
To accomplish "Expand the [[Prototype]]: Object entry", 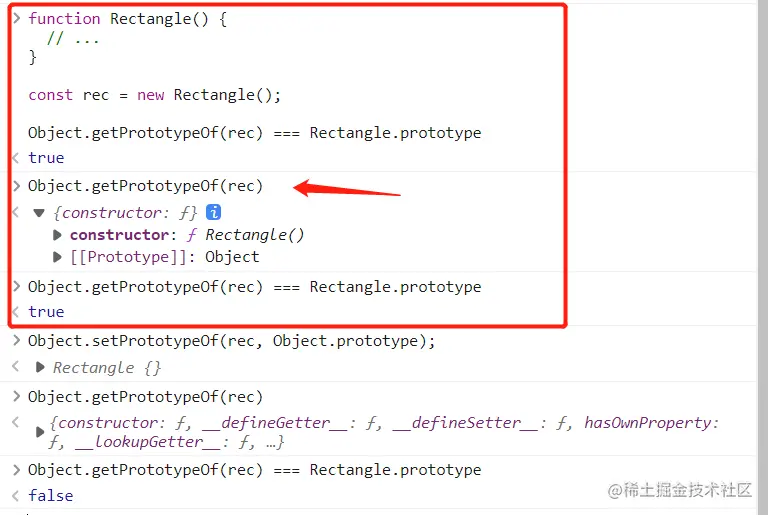I will coord(58,257).
